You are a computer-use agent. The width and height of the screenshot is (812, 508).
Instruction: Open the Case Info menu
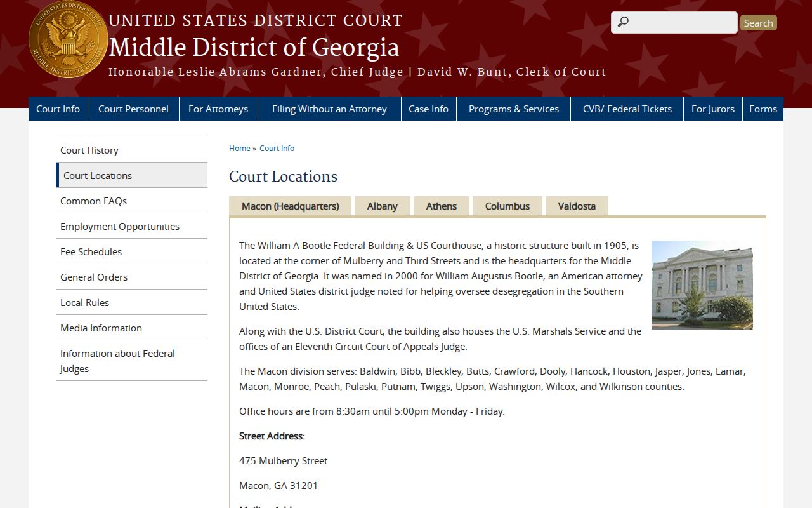coord(428,109)
